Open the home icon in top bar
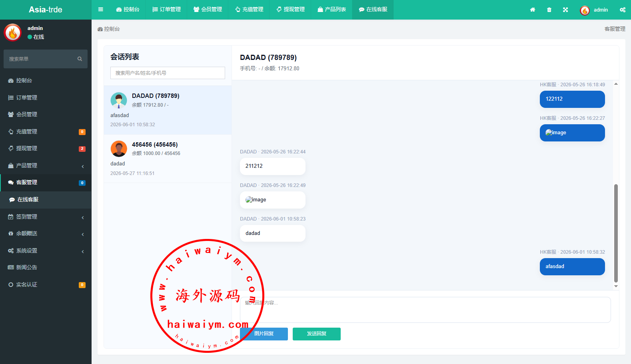The height and width of the screenshot is (364, 631). click(x=533, y=10)
